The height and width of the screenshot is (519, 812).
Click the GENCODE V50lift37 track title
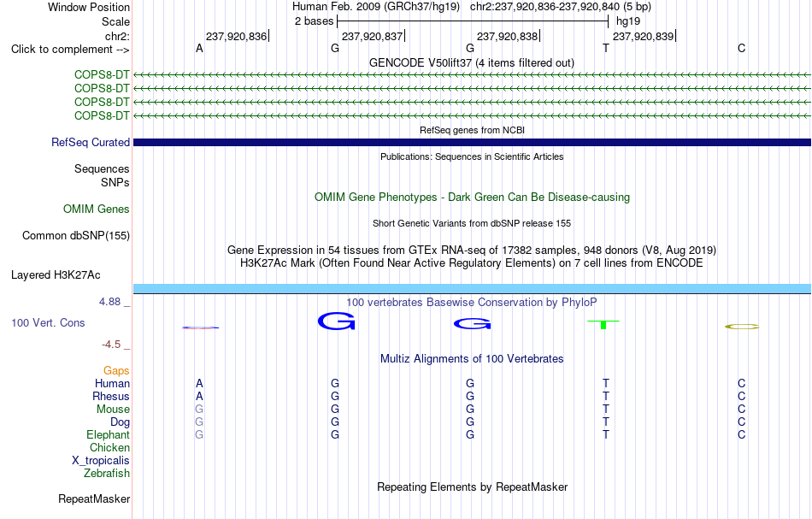(x=471, y=62)
